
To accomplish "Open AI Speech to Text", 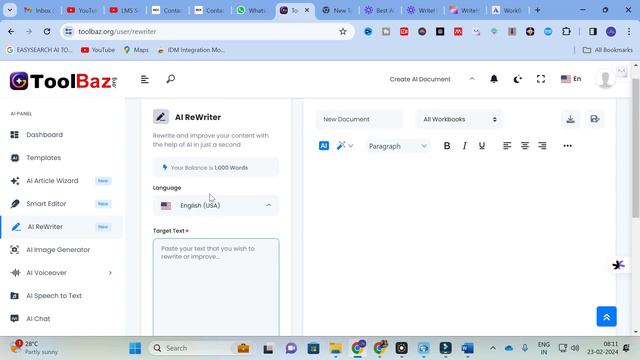I will point(54,296).
